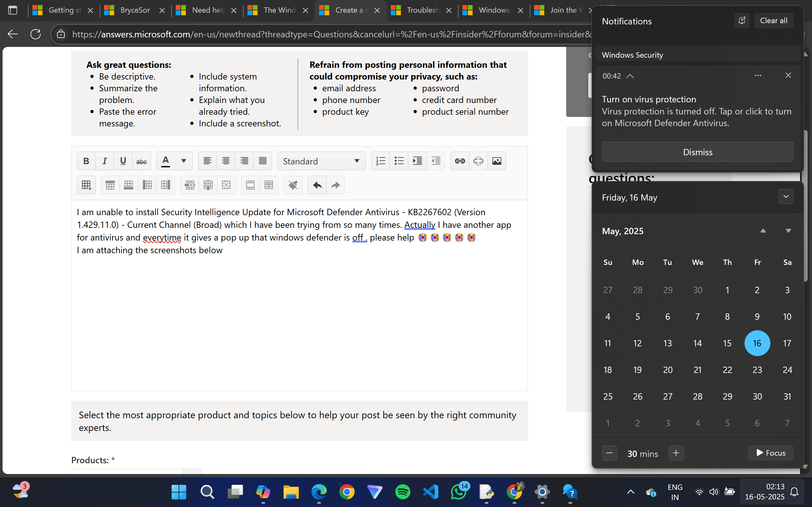
Task: Switch to the Troubleshoot browser tab
Action: tap(422, 10)
